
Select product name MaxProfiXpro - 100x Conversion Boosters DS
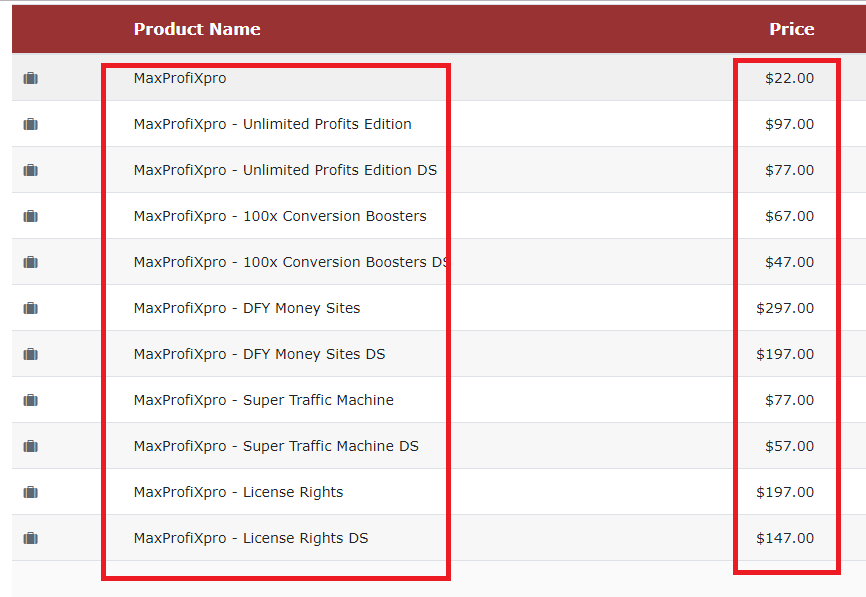pyautogui.click(x=291, y=262)
